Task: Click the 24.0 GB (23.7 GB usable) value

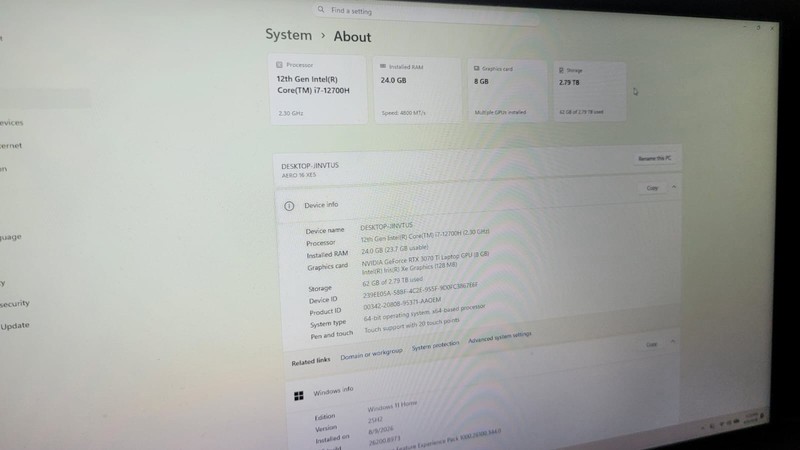Action: [x=395, y=249]
